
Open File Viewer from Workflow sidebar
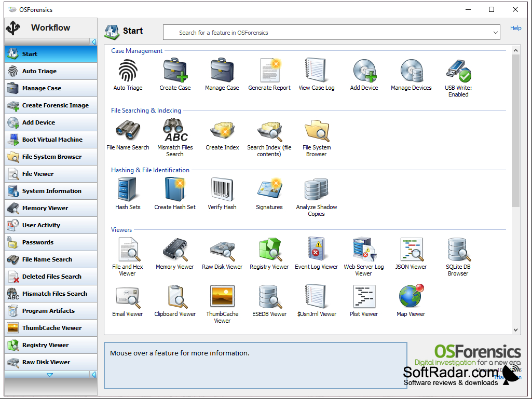51,174
